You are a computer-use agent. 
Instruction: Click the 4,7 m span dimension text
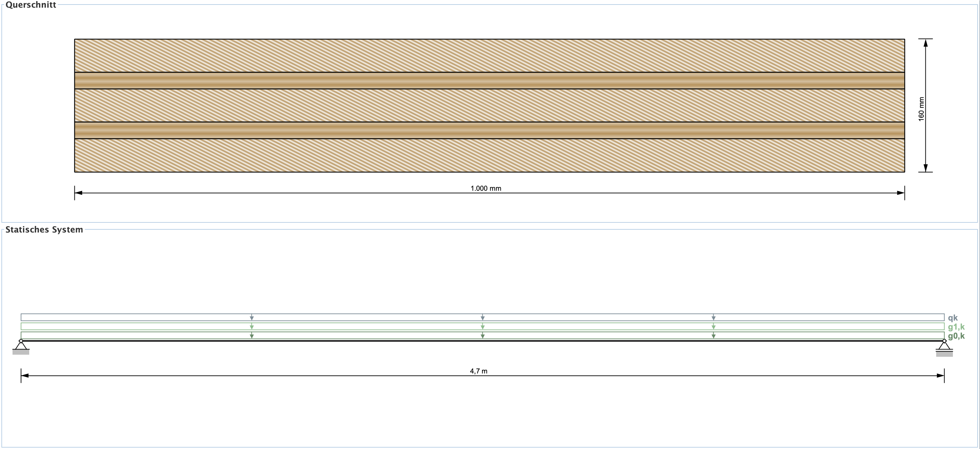tap(479, 371)
